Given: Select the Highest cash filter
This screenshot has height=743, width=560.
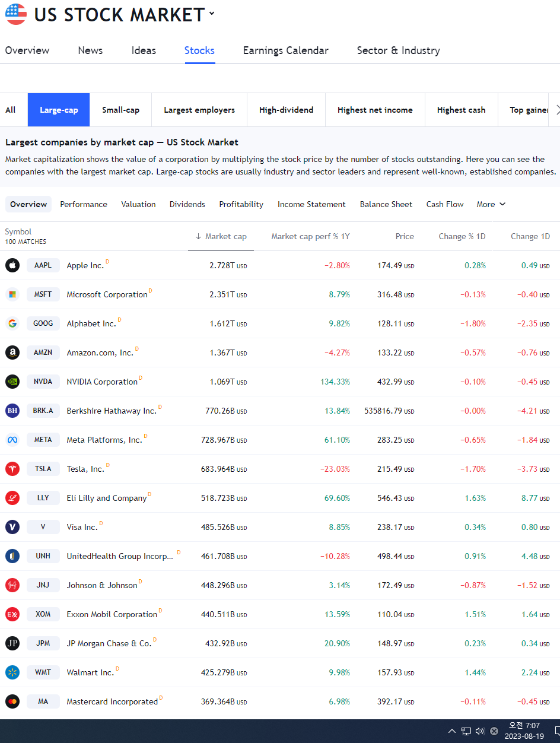Looking at the screenshot, I should tap(462, 110).
